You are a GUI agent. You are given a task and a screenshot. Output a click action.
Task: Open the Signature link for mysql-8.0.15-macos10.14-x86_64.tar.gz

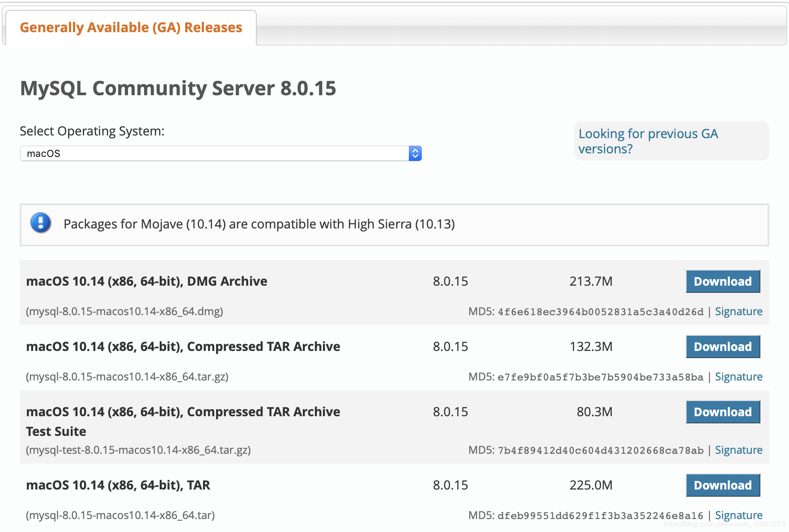[x=738, y=377]
